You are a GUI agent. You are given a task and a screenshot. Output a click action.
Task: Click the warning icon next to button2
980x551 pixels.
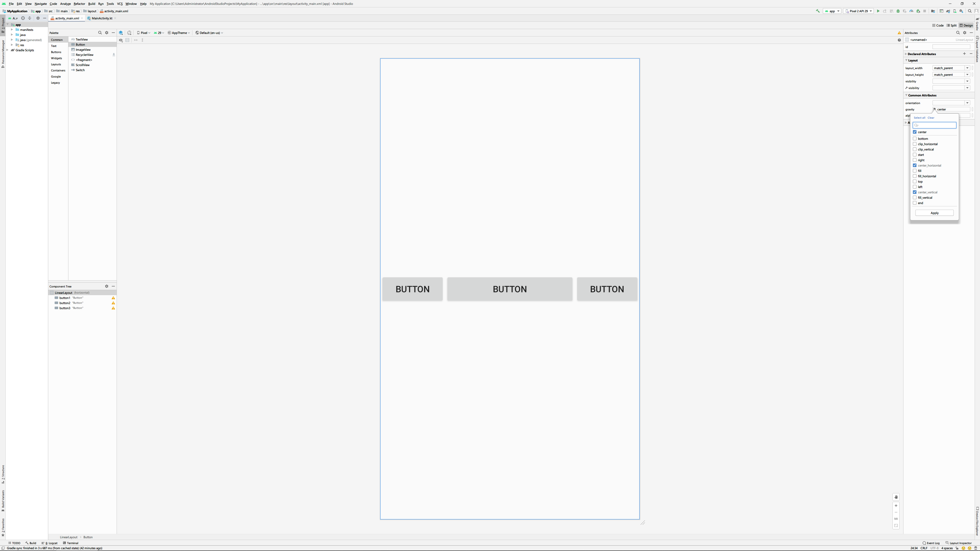point(113,303)
